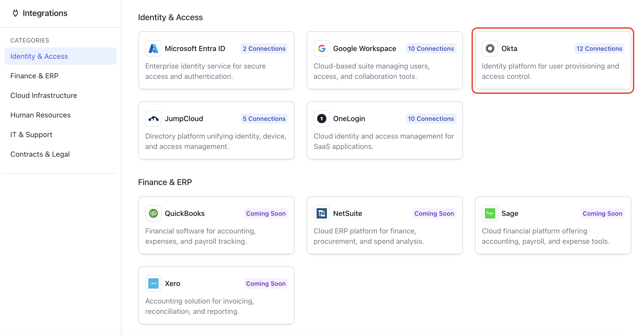Open the Finance & ERP category
The height and width of the screenshot is (336, 644).
click(x=60, y=76)
